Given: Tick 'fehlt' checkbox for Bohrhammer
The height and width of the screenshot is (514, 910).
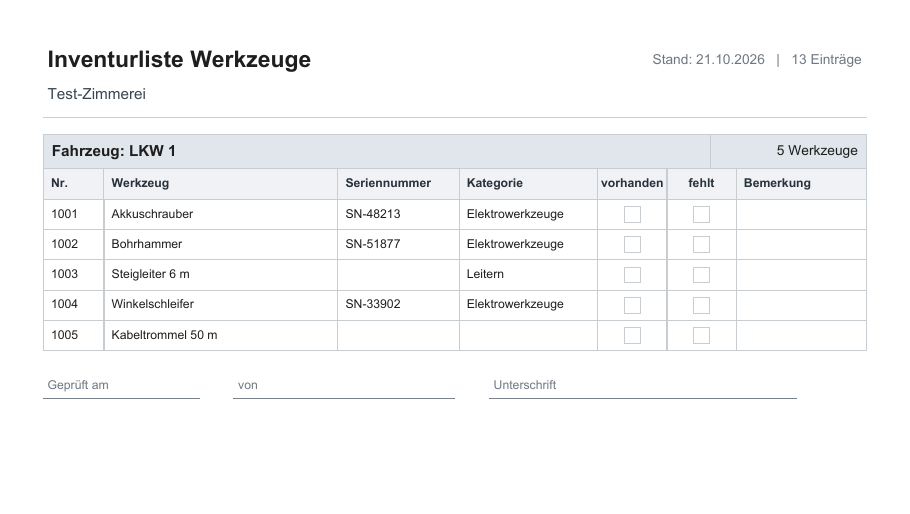Looking at the screenshot, I should pyautogui.click(x=701, y=245).
